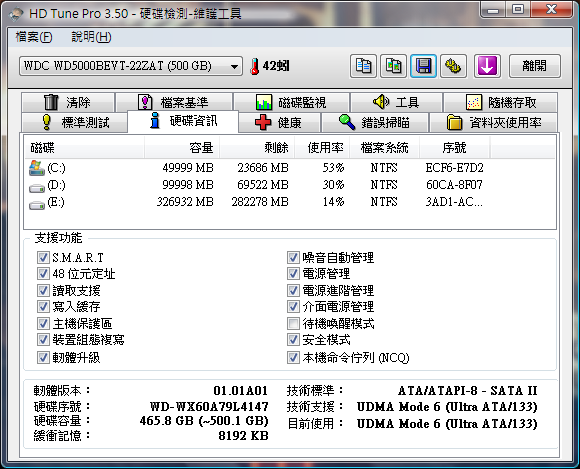Toggle the 電源管理 checkbox

[x=293, y=274]
